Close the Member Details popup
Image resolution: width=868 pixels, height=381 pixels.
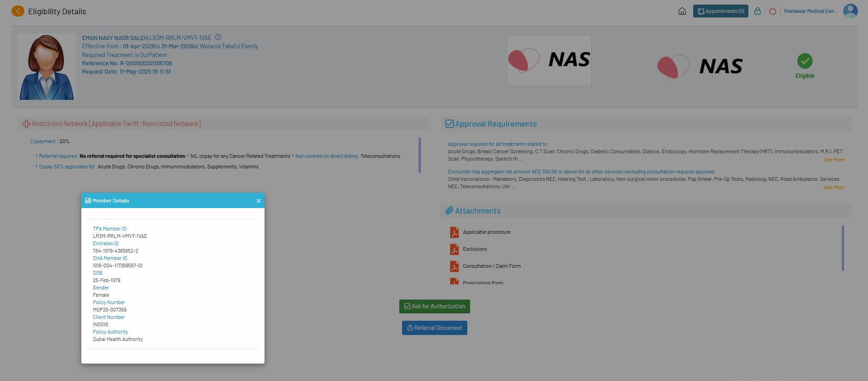[259, 201]
